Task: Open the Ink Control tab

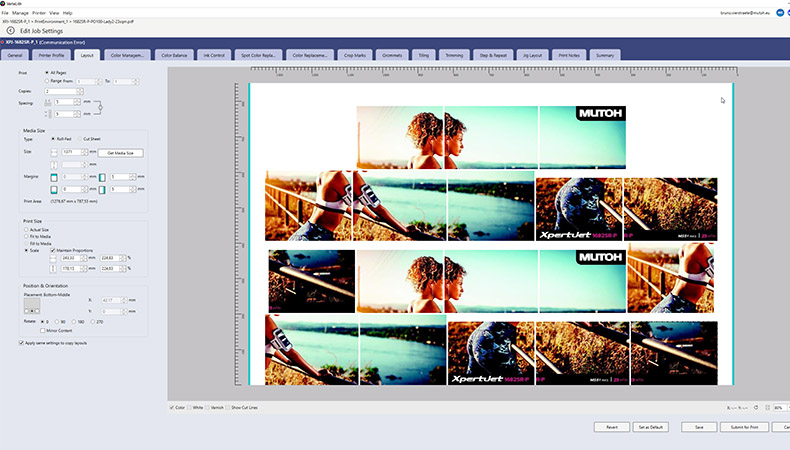Action: [x=214, y=55]
